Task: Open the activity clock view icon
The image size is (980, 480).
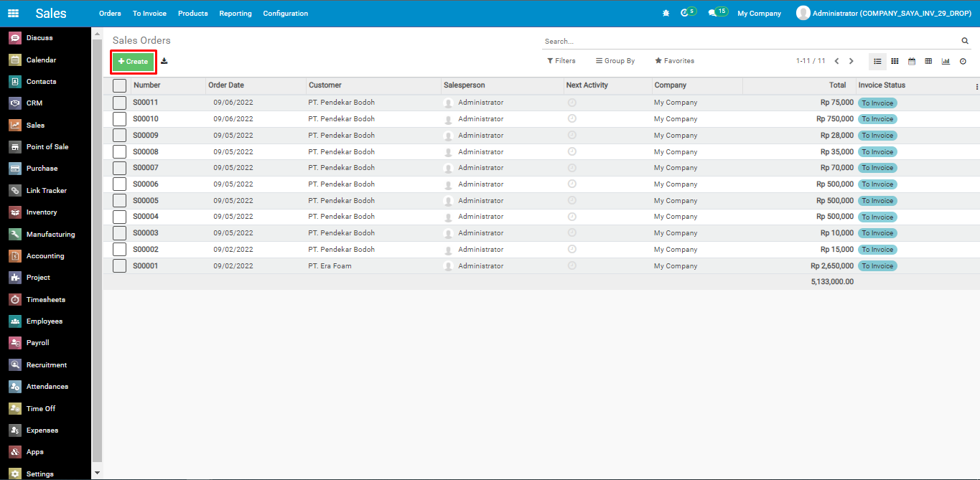Action: 963,62
